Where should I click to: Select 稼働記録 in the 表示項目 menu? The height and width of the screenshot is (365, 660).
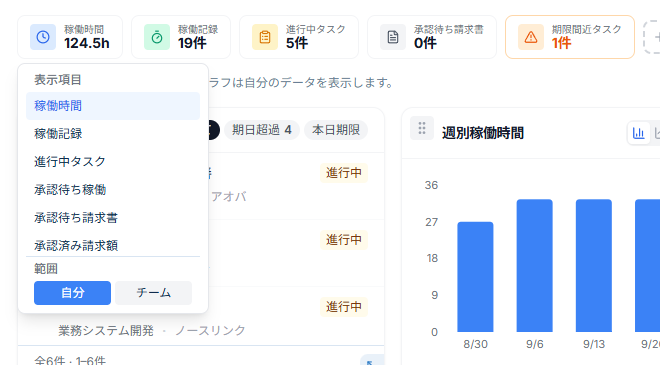pos(113,134)
